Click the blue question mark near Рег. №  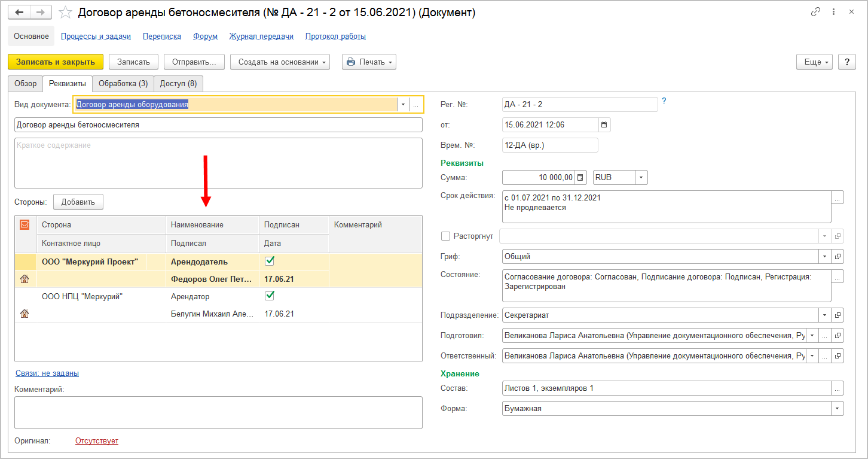pyautogui.click(x=664, y=101)
